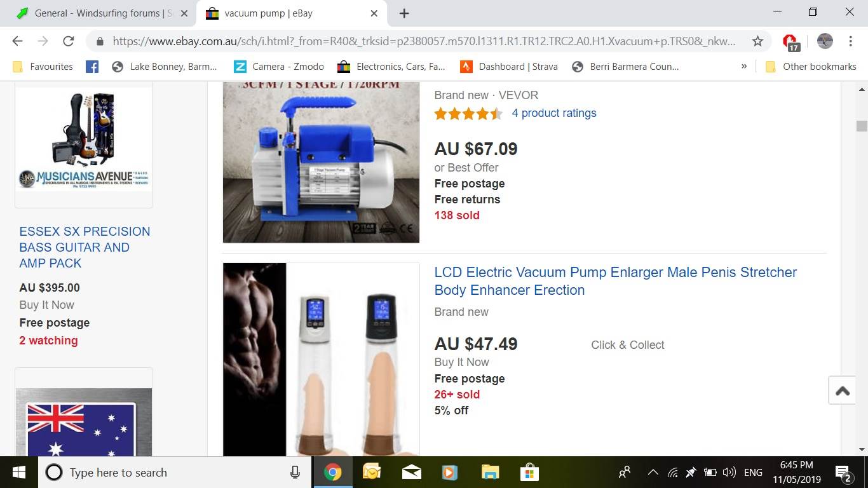
Task: Show the hidden bookmarks via the chevron
Action: [x=744, y=66]
